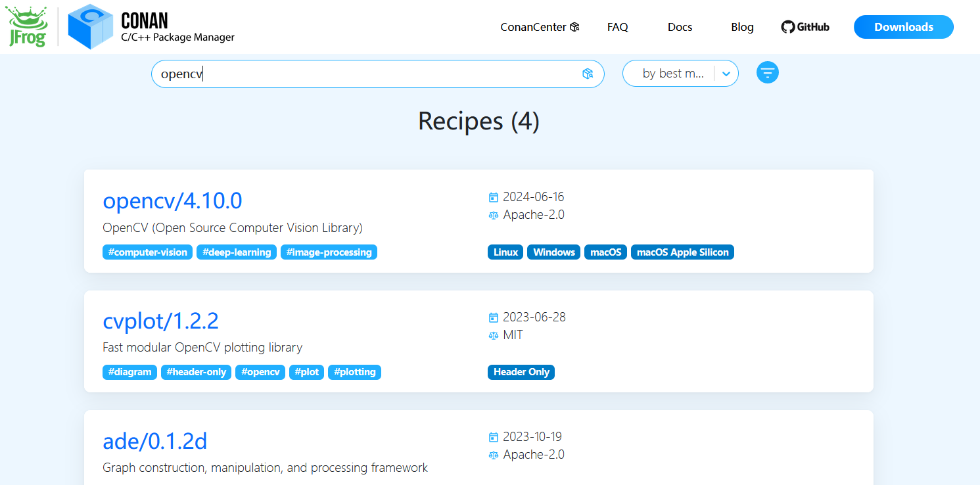Screen dimensions: 980x485
Task: Open ConanCenter from the navigation bar
Action: click(540, 27)
